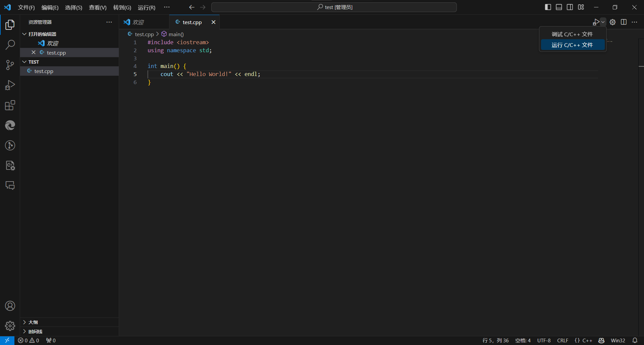Toggle the bottom panel visibility
Screen dimensions: 644x345
coord(559,7)
